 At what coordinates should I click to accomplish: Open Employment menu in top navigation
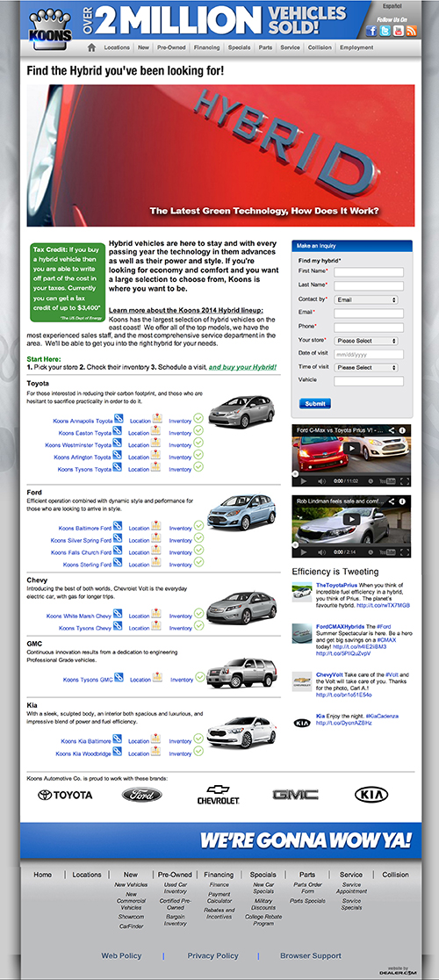click(357, 47)
